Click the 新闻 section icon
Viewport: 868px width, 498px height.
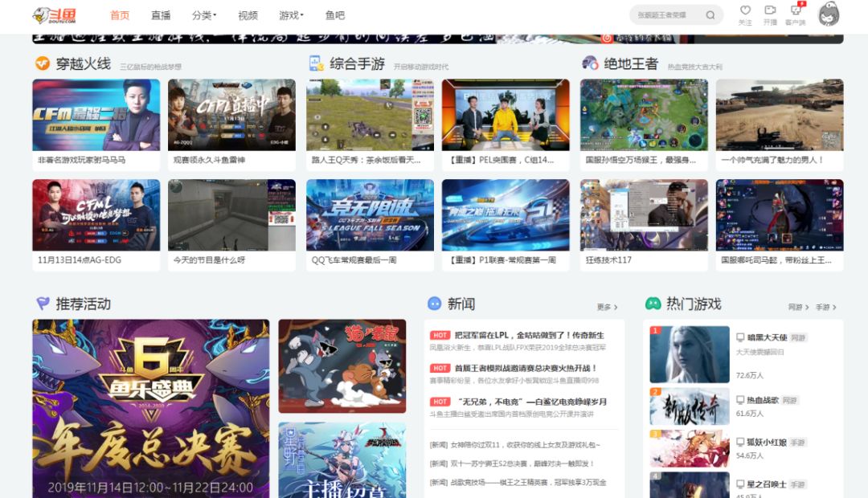pyautogui.click(x=435, y=304)
